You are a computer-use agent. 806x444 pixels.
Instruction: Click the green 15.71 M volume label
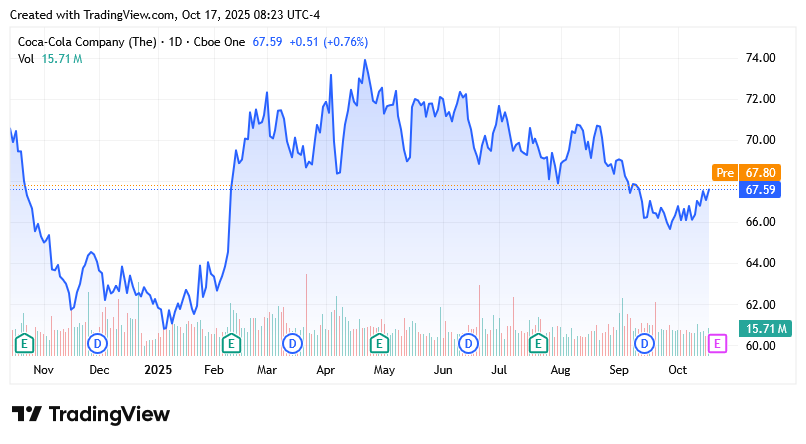click(765, 328)
